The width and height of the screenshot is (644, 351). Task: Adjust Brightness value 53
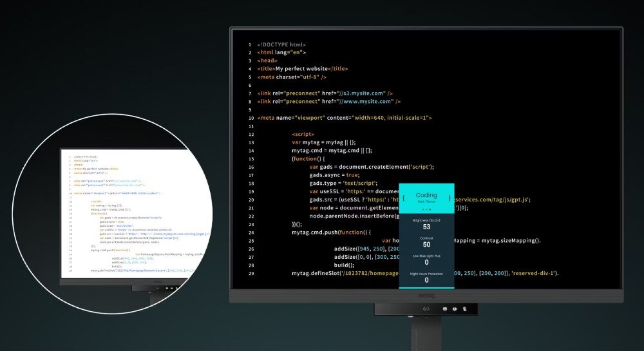(426, 227)
